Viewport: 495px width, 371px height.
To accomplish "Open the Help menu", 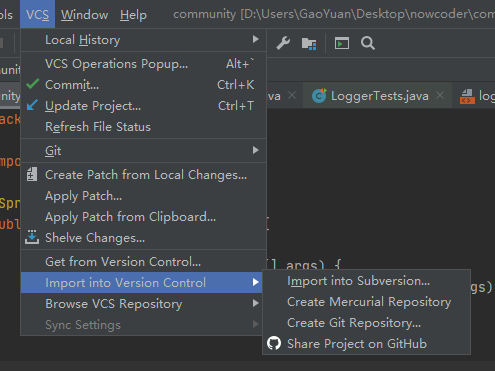I will point(133,15).
